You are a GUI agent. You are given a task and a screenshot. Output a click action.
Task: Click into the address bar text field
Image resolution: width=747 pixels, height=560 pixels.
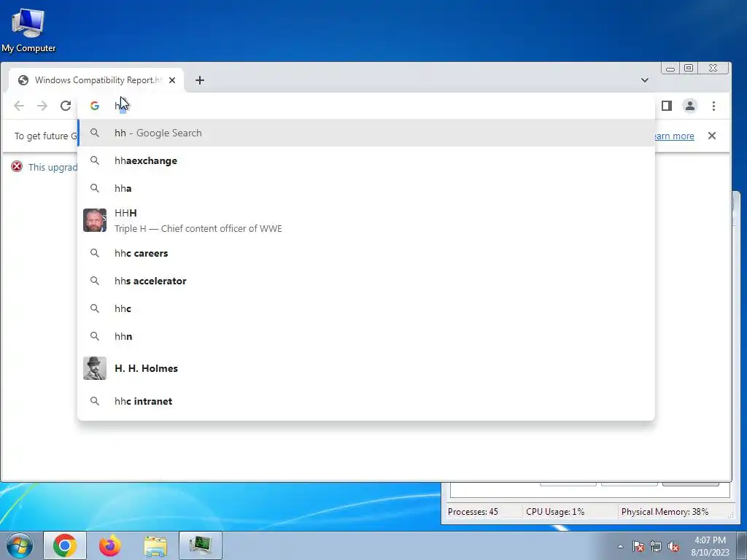(x=366, y=106)
